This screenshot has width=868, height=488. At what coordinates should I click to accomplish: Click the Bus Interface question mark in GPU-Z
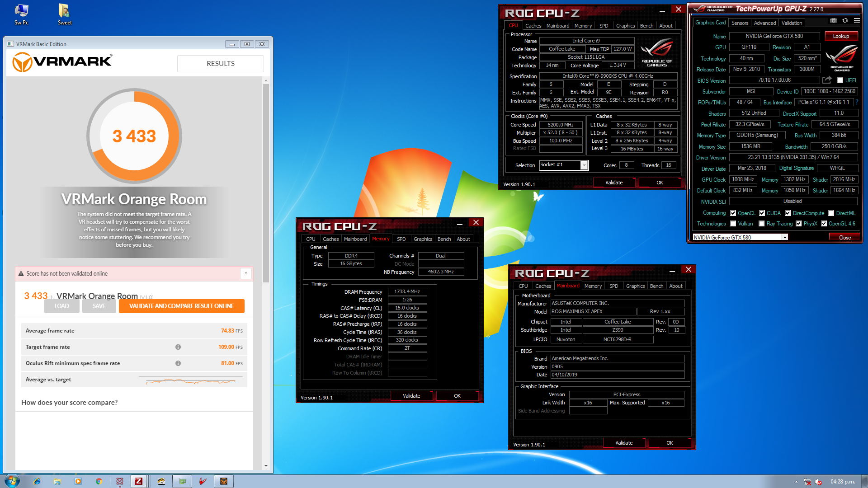click(857, 102)
